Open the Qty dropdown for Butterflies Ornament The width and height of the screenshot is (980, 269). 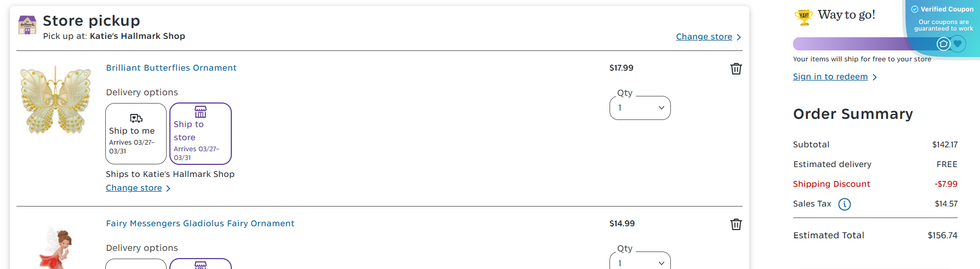point(640,108)
